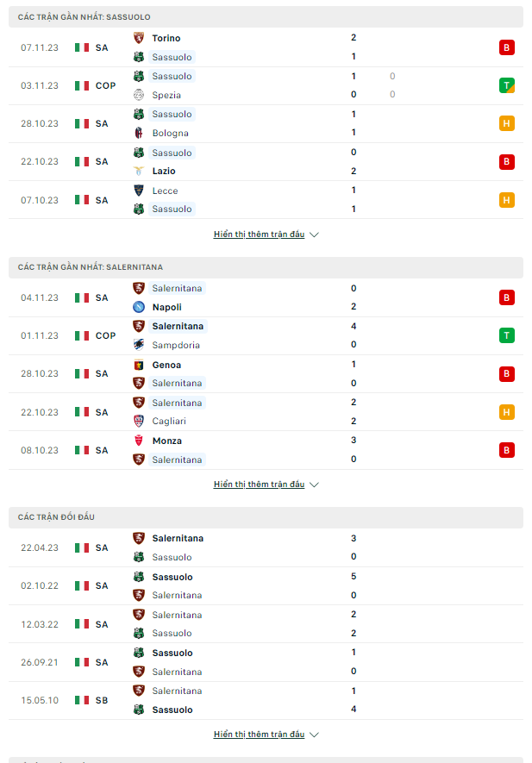The width and height of the screenshot is (532, 763).
Task: Open the 22.04.23 Salernitana vs Sassuolo match
Action: coord(266,548)
